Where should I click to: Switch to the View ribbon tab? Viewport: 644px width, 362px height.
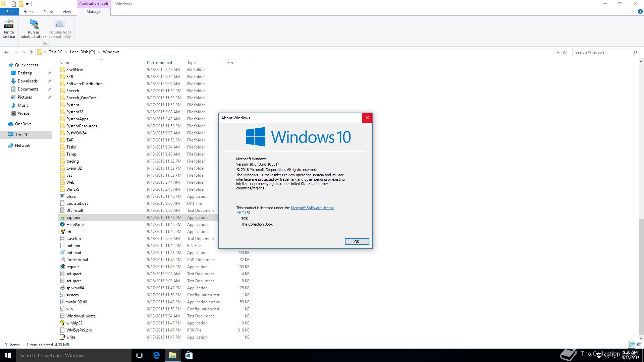point(67,12)
